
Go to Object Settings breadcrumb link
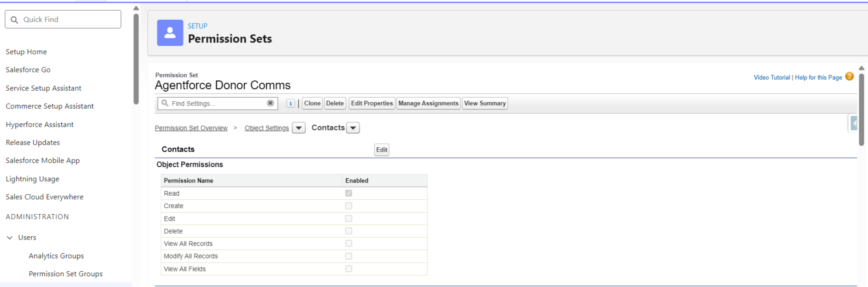click(x=267, y=128)
